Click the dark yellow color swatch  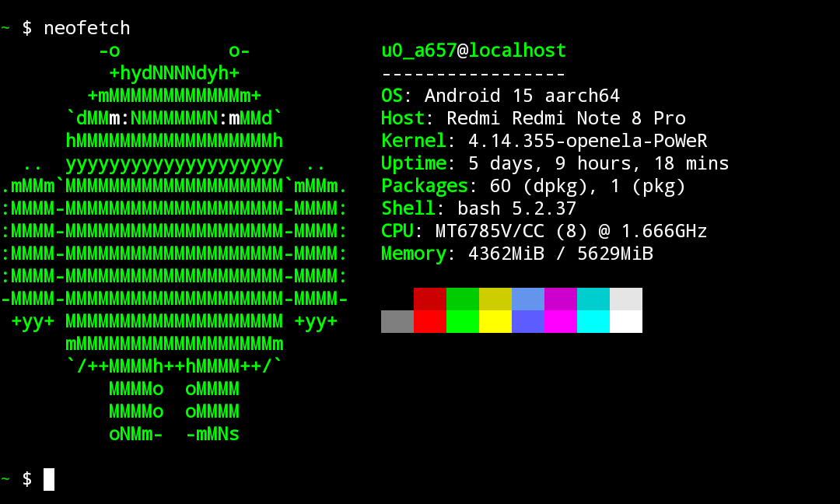click(x=495, y=299)
